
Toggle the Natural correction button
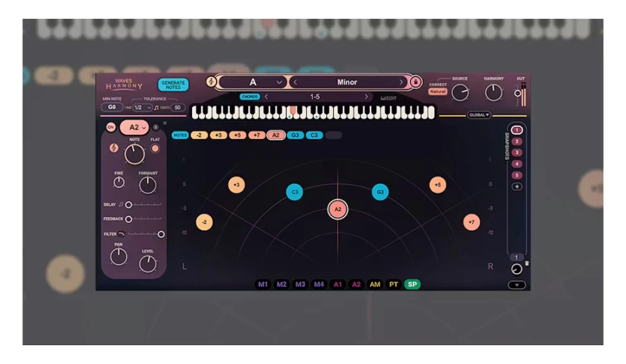click(x=438, y=91)
